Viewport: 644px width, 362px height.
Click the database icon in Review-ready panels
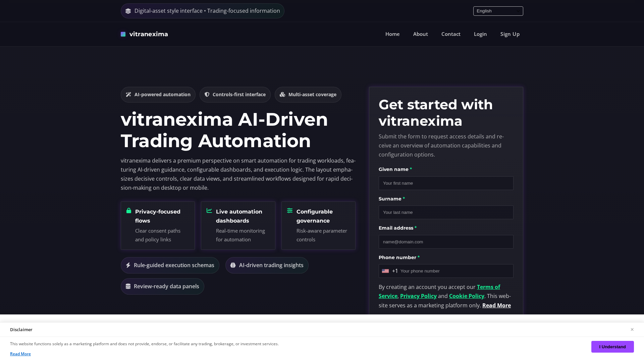coord(128,286)
